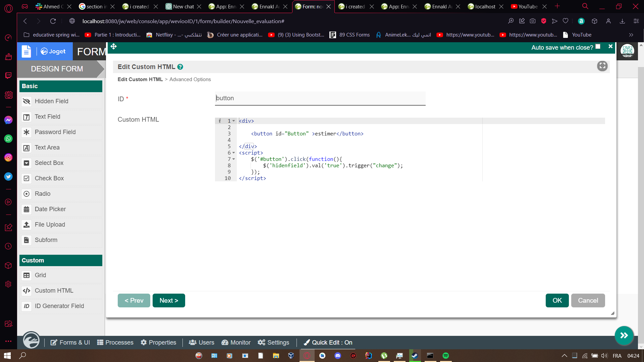Click the move dialog handle icon
Viewport: 644px width, 362px height.
tap(114, 47)
